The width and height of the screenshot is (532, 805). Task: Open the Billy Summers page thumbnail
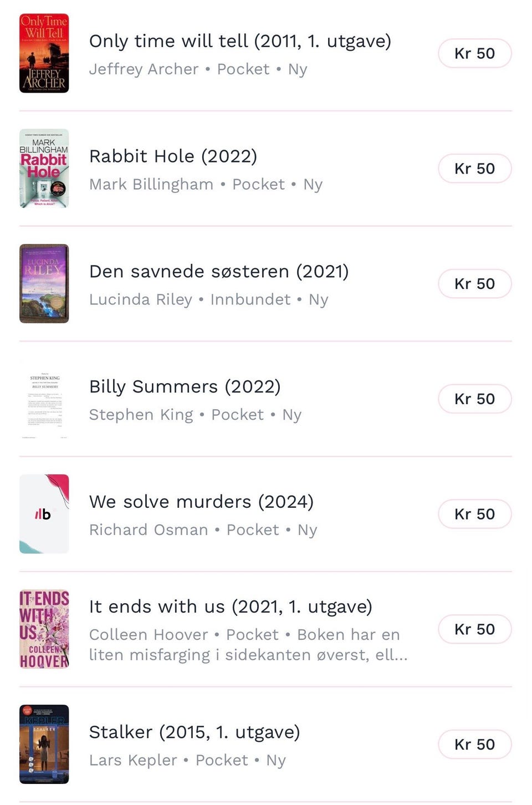(44, 399)
